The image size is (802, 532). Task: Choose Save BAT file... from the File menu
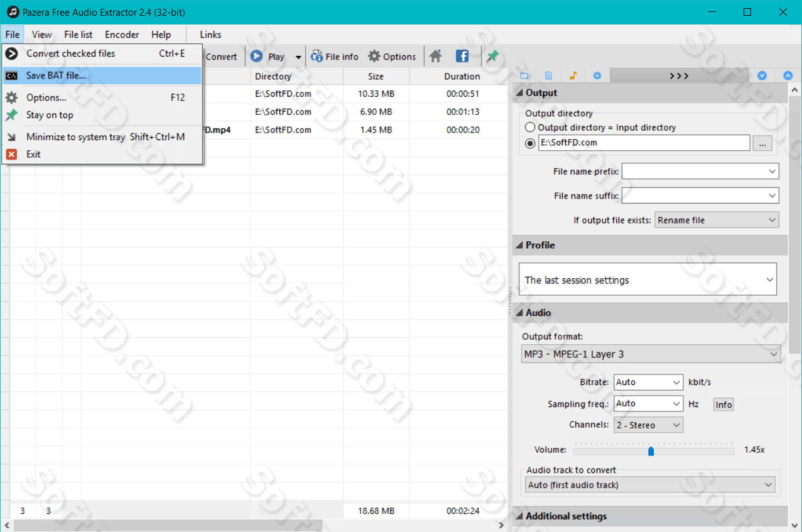pos(102,76)
